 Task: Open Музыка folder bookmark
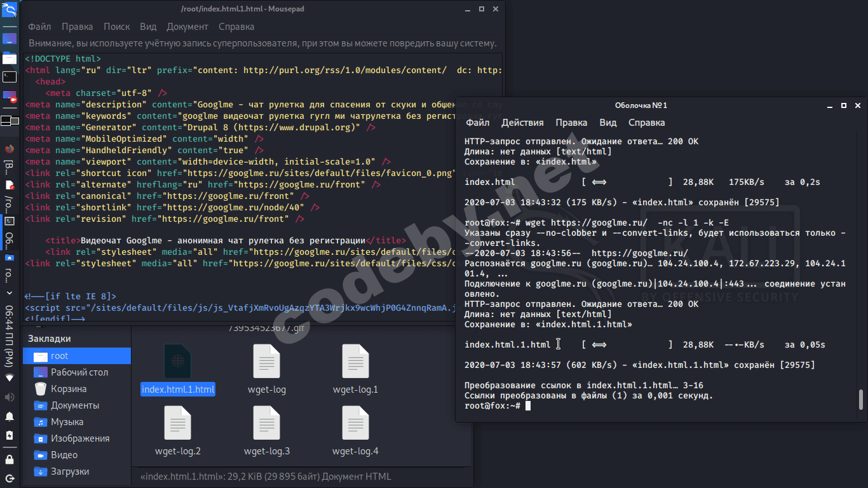tap(77, 422)
